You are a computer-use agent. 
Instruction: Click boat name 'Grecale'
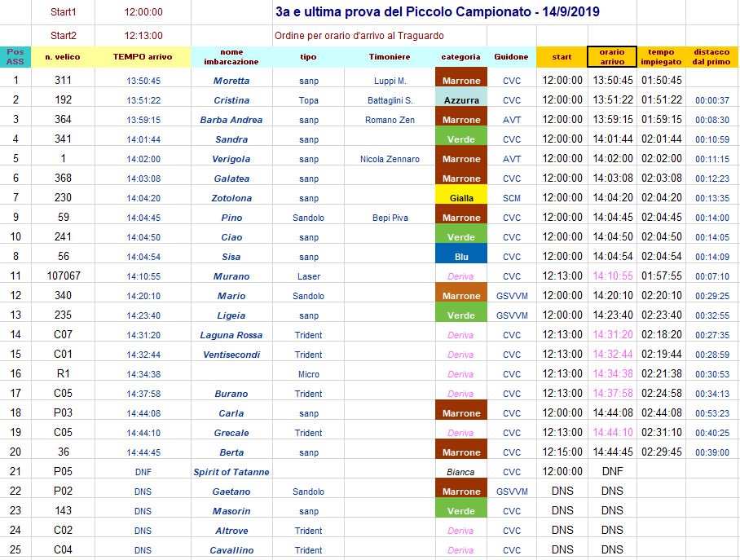231,433
